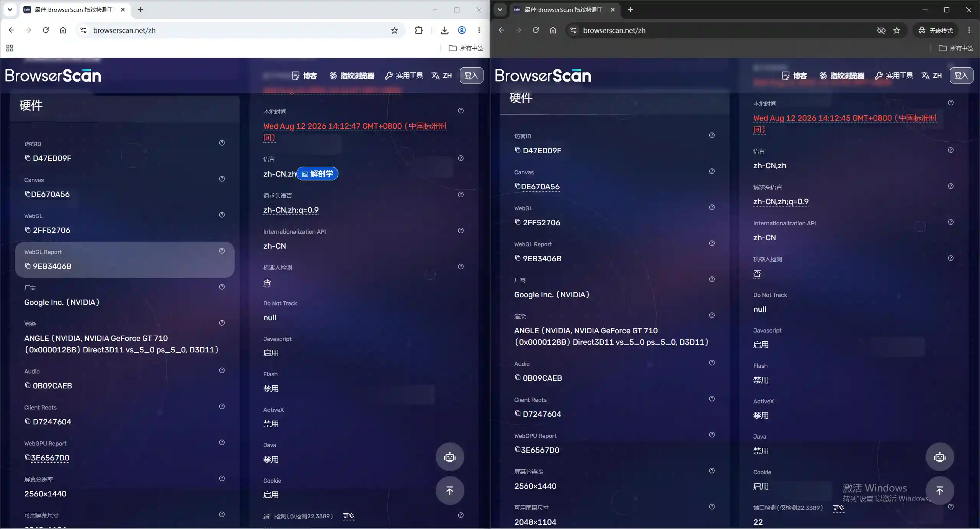Open 所有书签 folder in incognito window
The width and height of the screenshot is (980, 529).
tap(956, 48)
